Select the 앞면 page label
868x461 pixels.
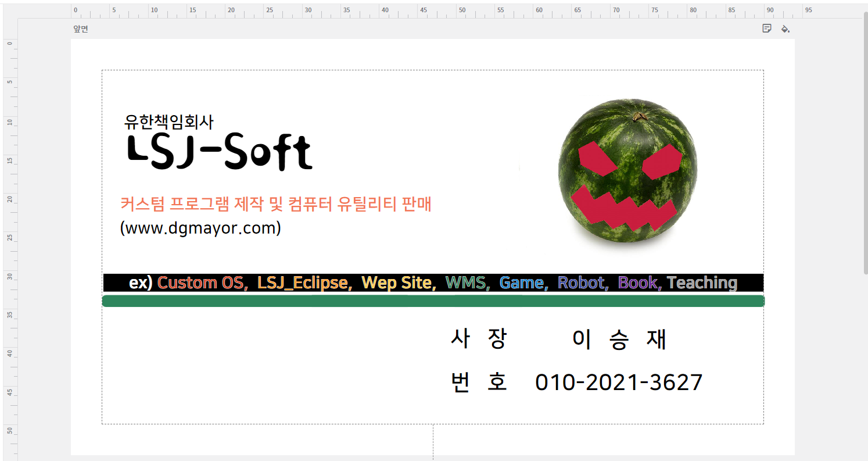[81, 28]
